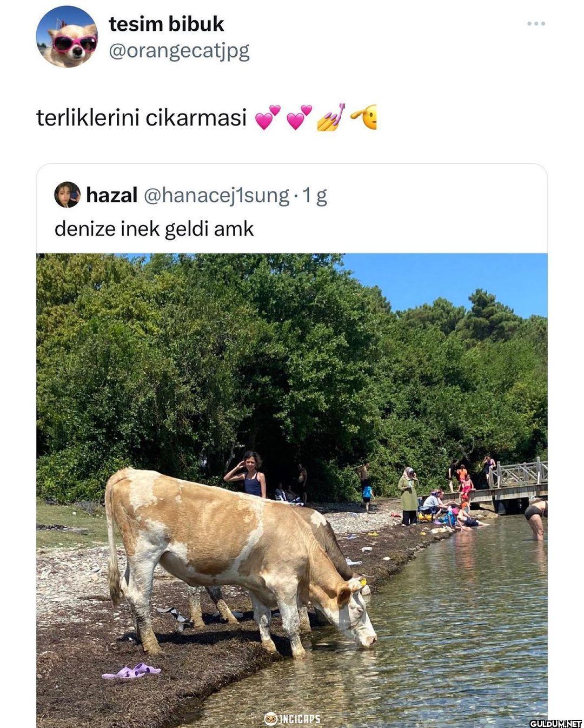
Task: Click the dog with sunglasses profile avatar
Action: (x=67, y=37)
